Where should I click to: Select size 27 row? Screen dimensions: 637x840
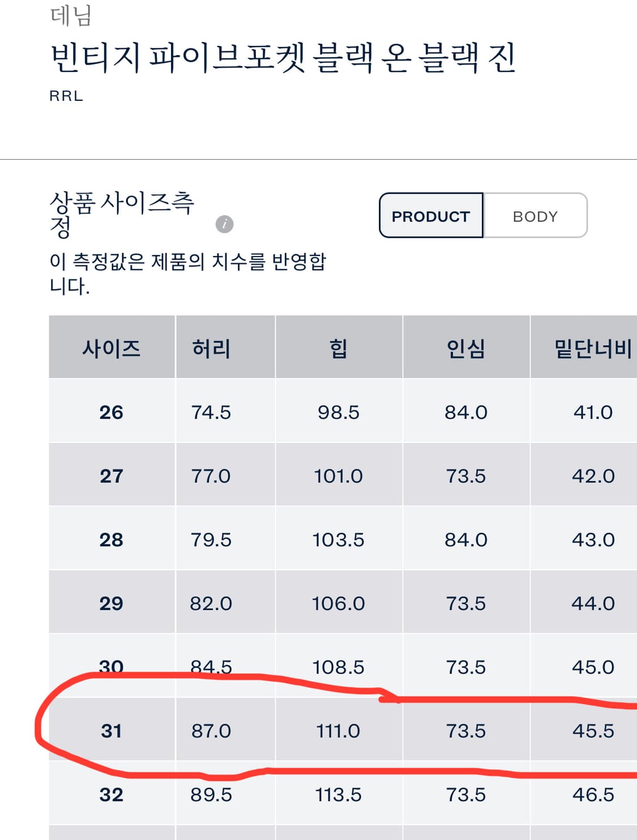pos(112,476)
